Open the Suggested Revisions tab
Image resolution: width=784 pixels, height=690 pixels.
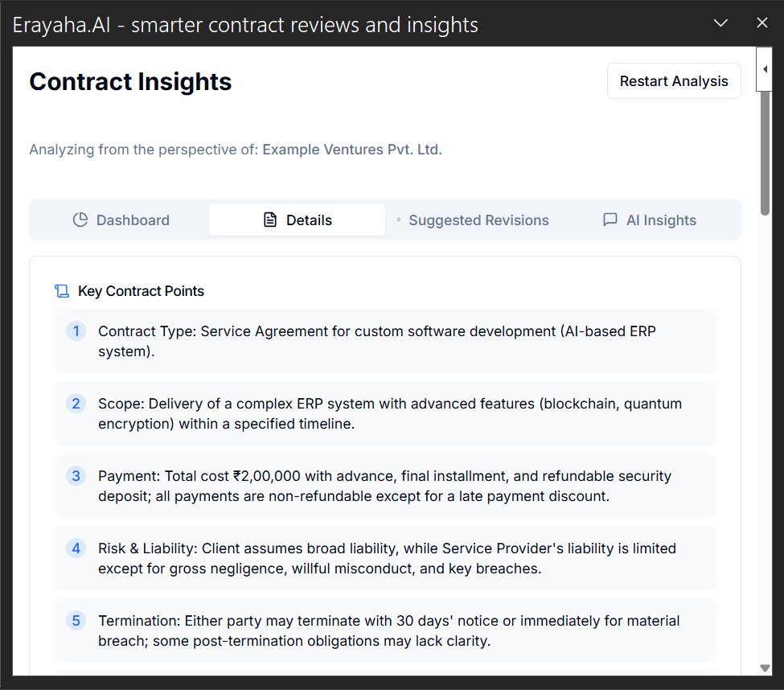click(x=473, y=220)
